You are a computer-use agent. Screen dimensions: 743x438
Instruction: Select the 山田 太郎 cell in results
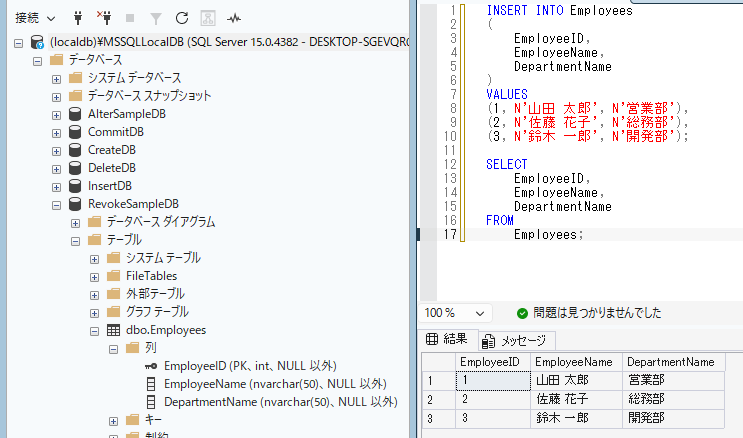(x=576, y=381)
